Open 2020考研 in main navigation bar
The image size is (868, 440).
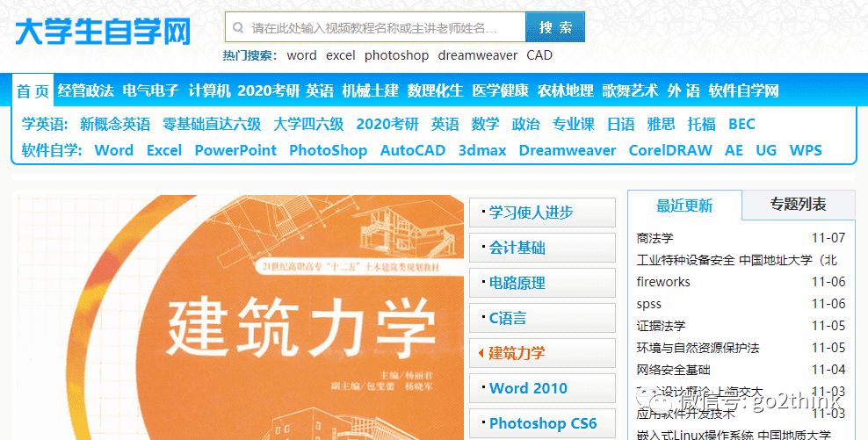point(269,90)
